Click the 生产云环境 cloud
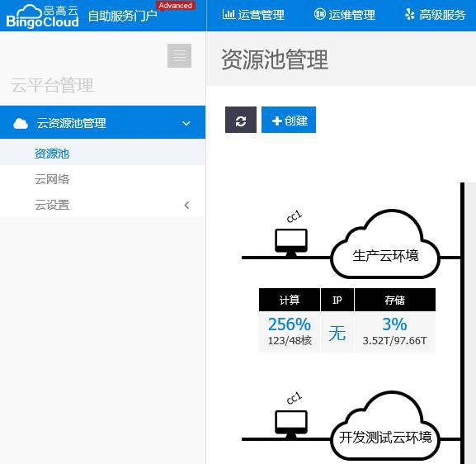Screen dimensions: 476x464 click(385, 244)
